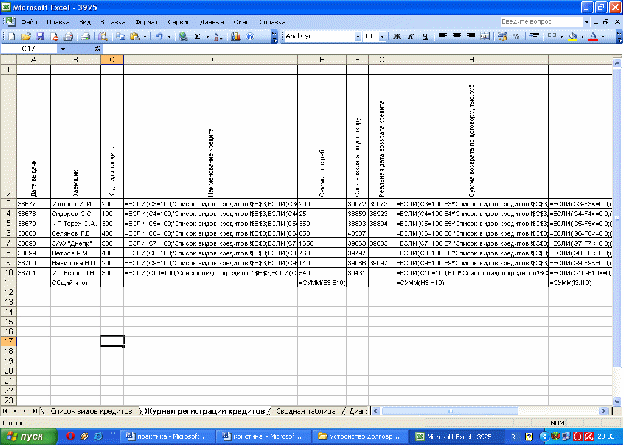Click the Fill Color bucket icon

573,36
